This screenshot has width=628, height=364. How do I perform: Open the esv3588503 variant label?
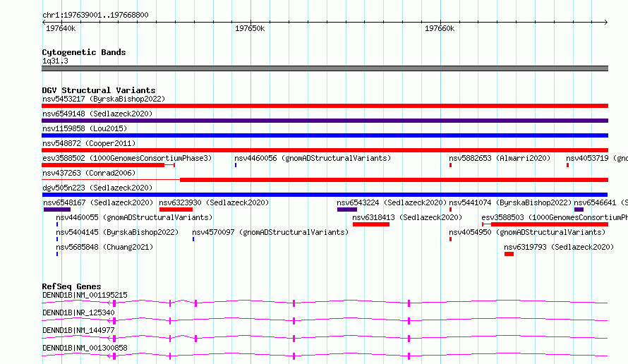pos(555,217)
